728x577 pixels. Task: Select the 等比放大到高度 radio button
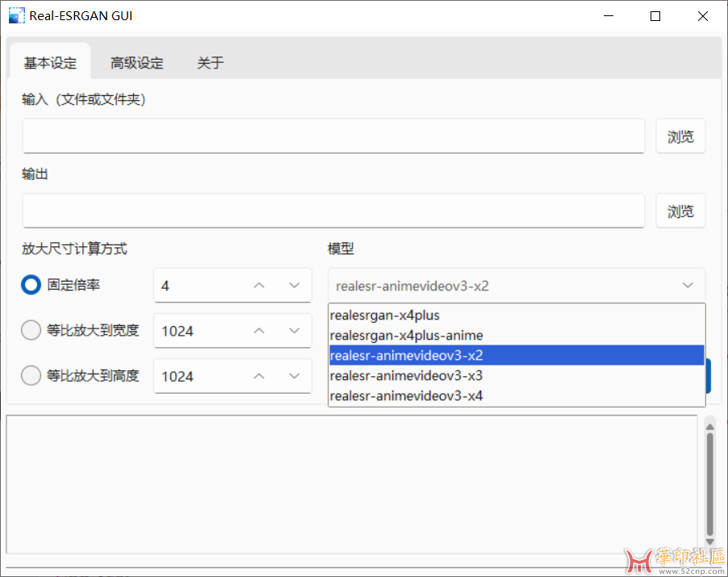(x=31, y=375)
